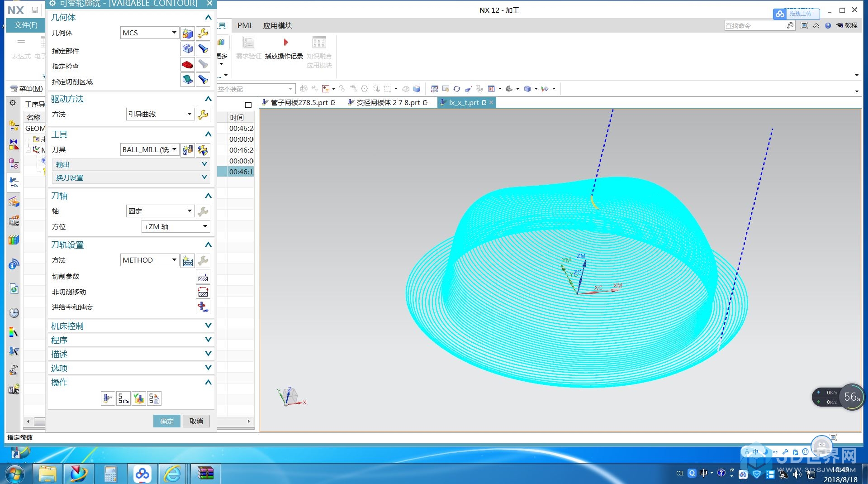This screenshot has height=484, width=868.
Task: Edit the 引导曲线 drive method with the wrench icon
Action: click(203, 115)
